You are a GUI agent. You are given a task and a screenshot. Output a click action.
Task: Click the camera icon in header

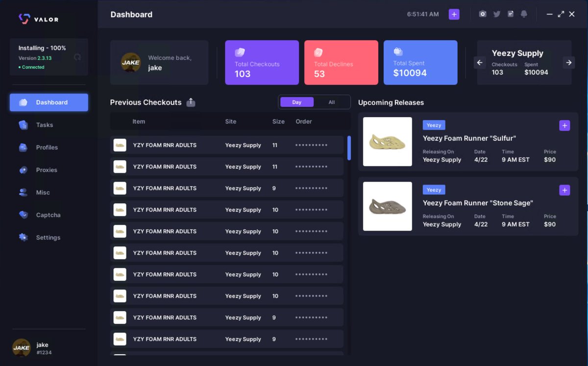(483, 14)
